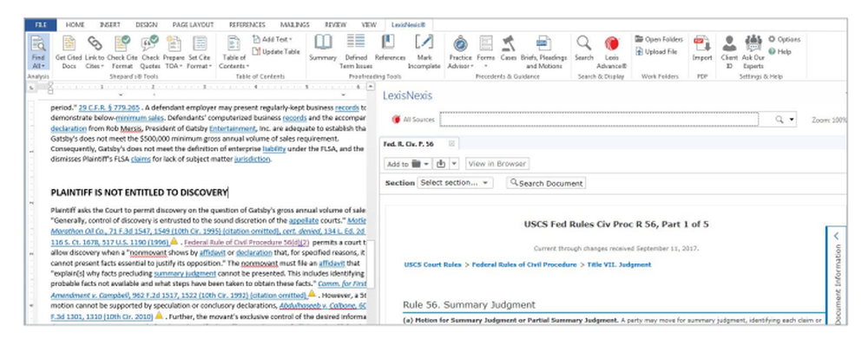Open Title VII. Judgment breadcrumb link
The width and height of the screenshot is (868, 339).
619,265
